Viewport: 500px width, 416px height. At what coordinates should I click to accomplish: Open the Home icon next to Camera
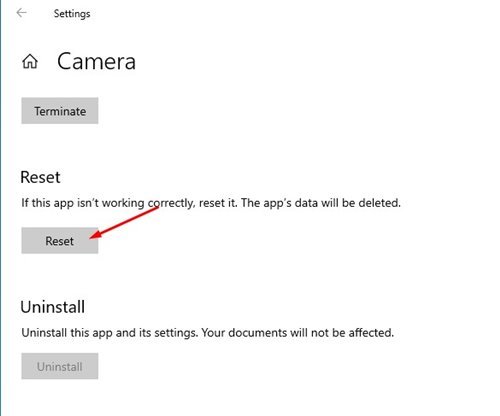pyautogui.click(x=30, y=62)
